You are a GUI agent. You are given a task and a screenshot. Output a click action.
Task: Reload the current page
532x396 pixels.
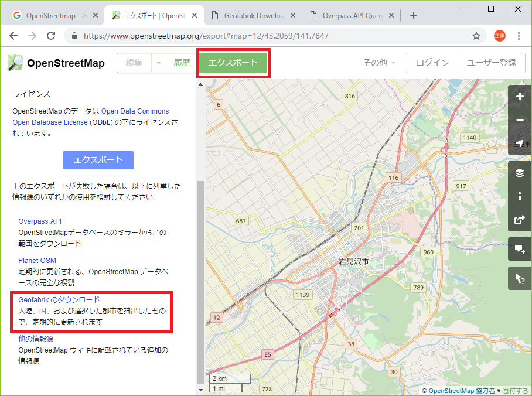[x=51, y=36]
